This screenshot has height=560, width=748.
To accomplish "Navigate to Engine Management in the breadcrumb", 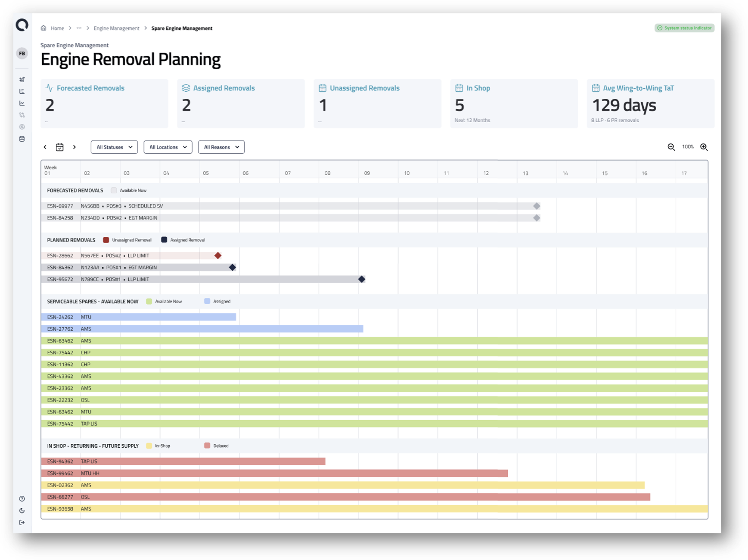I will pos(117,28).
